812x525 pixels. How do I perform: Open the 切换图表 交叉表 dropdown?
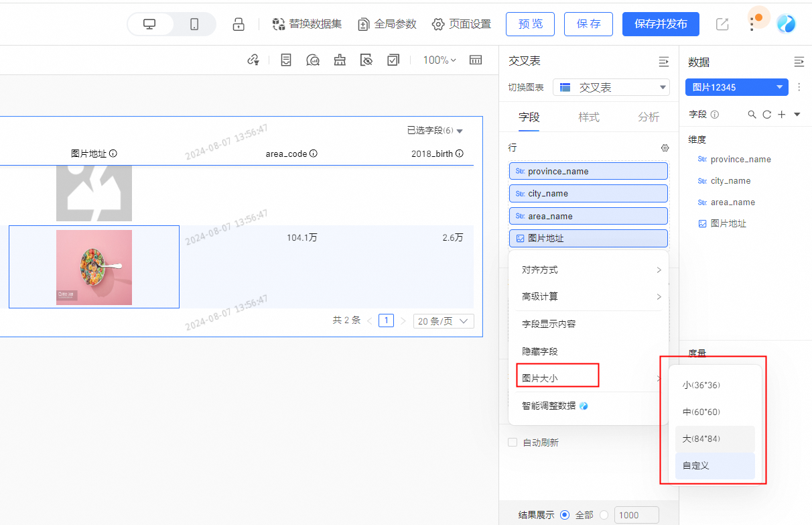tap(610, 87)
